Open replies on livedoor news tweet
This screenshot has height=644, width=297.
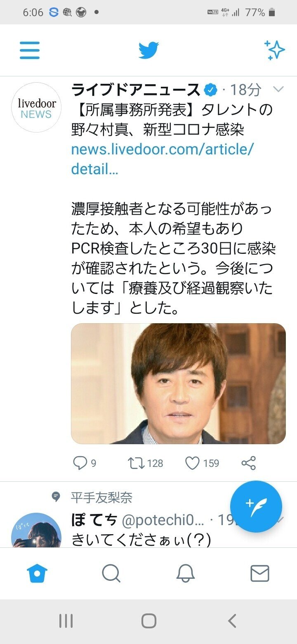coord(85,463)
